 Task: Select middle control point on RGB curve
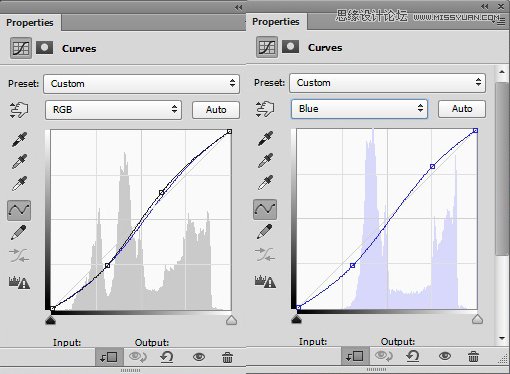[x=162, y=193]
